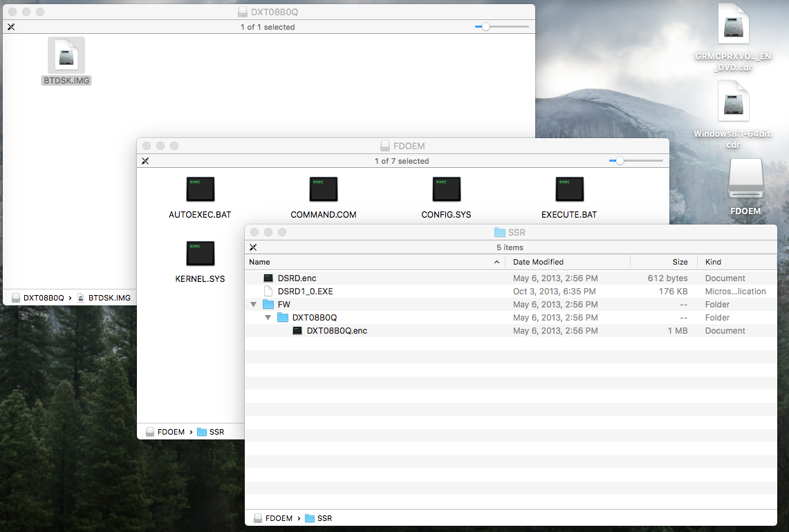
Task: Select the DSRD.enc file name
Action: point(297,278)
